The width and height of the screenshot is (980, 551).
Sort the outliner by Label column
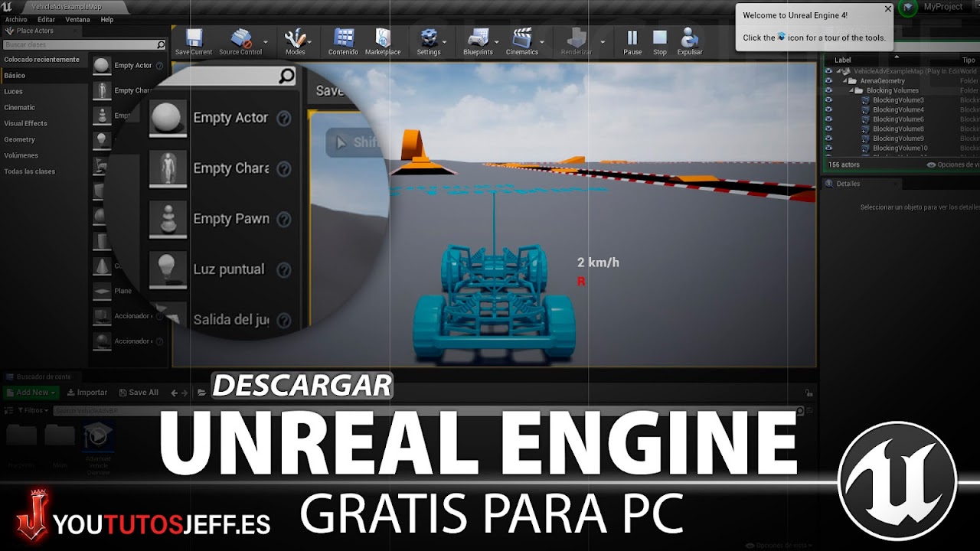[x=843, y=60]
